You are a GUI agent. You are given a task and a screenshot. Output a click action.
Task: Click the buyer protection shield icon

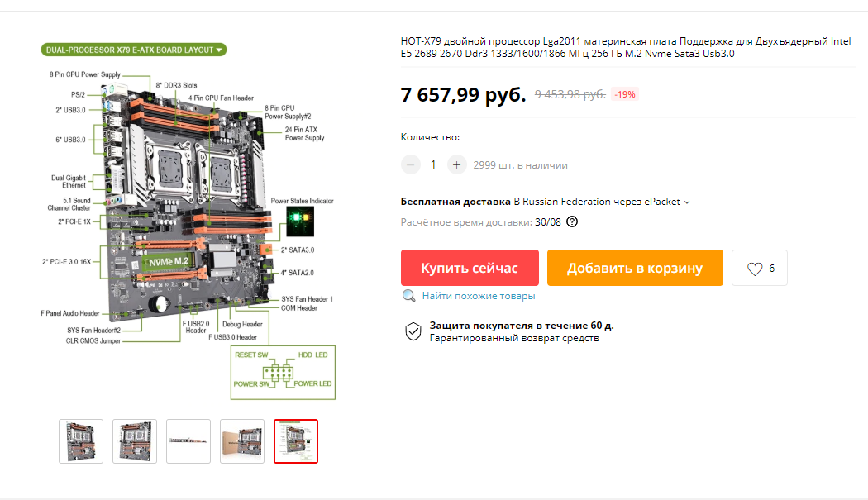tap(413, 331)
